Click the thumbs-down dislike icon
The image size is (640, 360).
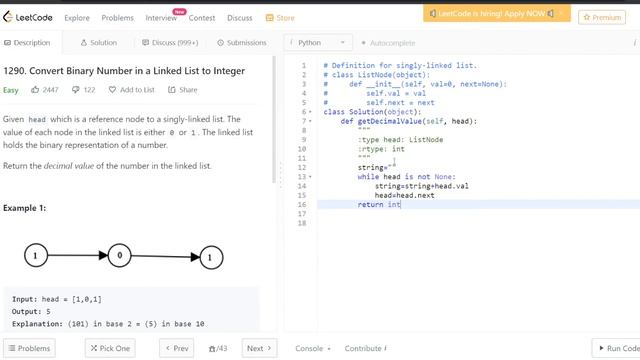point(76,89)
